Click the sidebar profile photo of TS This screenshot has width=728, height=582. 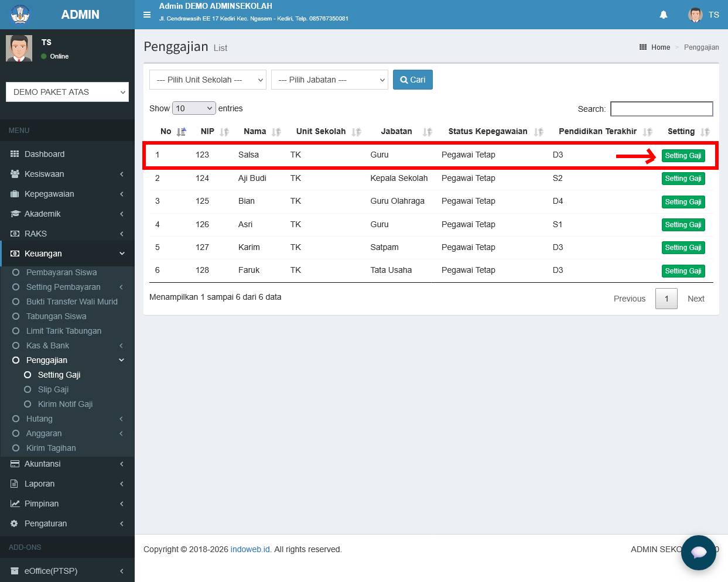[19, 48]
